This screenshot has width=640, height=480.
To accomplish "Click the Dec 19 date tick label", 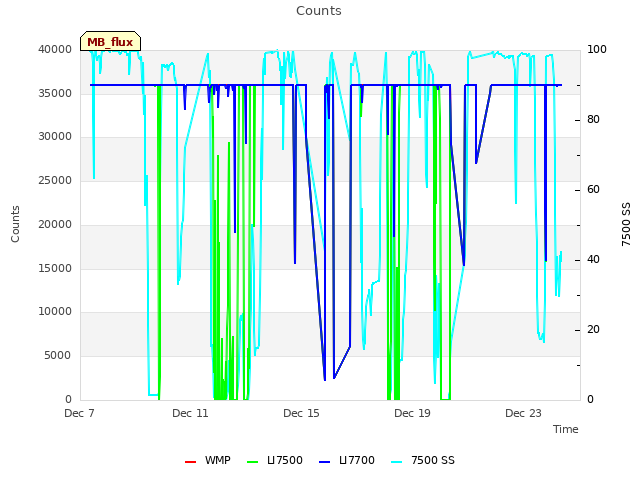I will (x=412, y=413).
